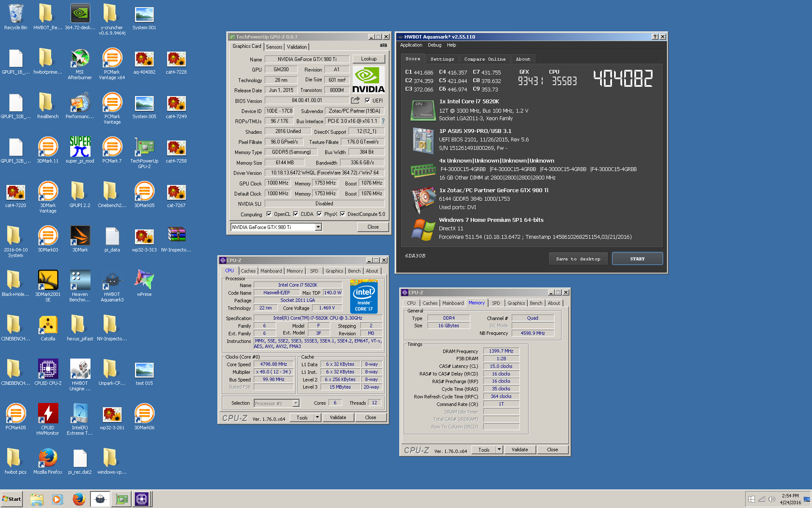Open the wPrime desktop icon

point(144,284)
